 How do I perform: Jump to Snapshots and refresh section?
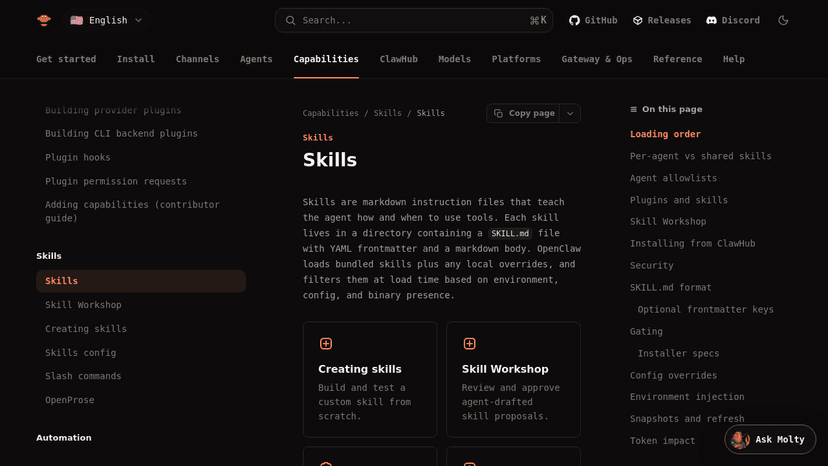coord(687,419)
